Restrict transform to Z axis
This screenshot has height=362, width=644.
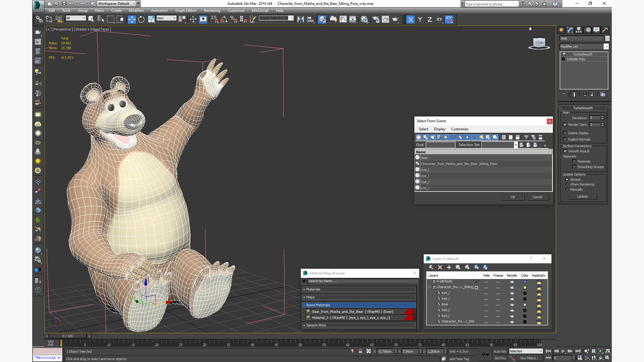(430, 19)
